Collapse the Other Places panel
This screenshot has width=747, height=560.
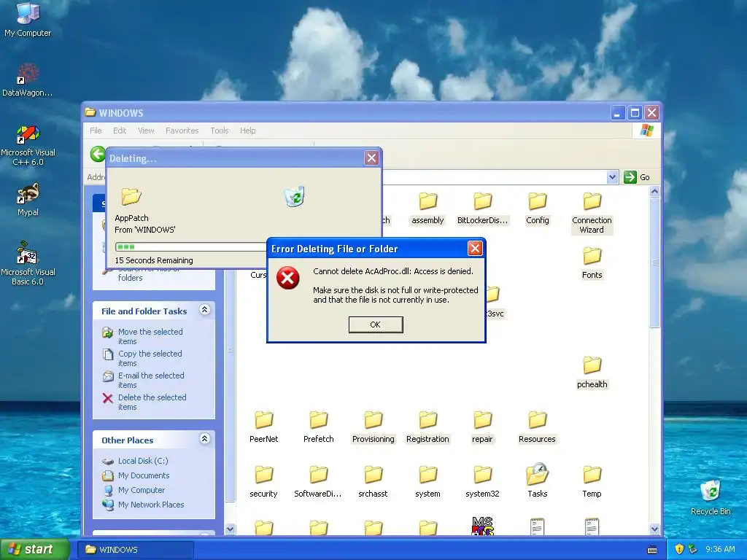coord(205,439)
